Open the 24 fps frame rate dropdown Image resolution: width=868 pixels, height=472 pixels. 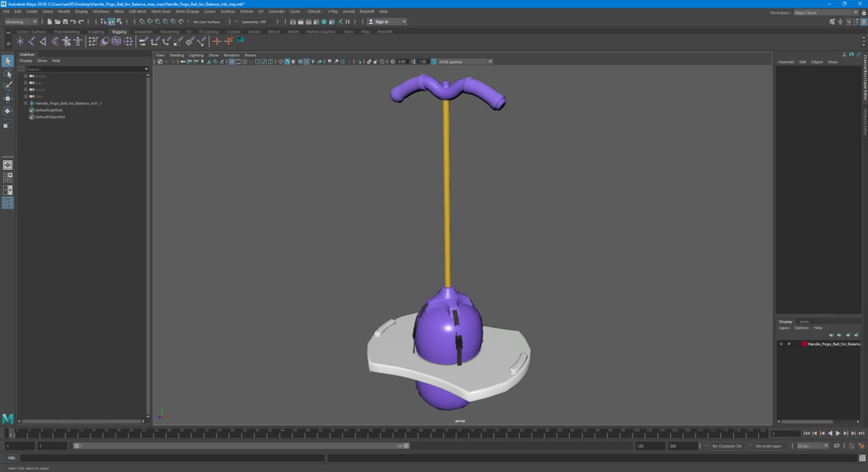click(x=812, y=446)
